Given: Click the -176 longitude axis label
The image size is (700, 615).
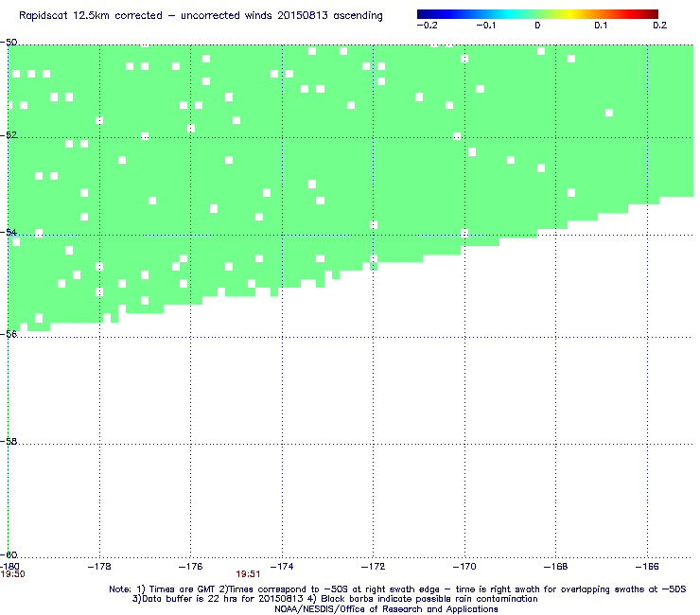Looking at the screenshot, I should 191,567.
